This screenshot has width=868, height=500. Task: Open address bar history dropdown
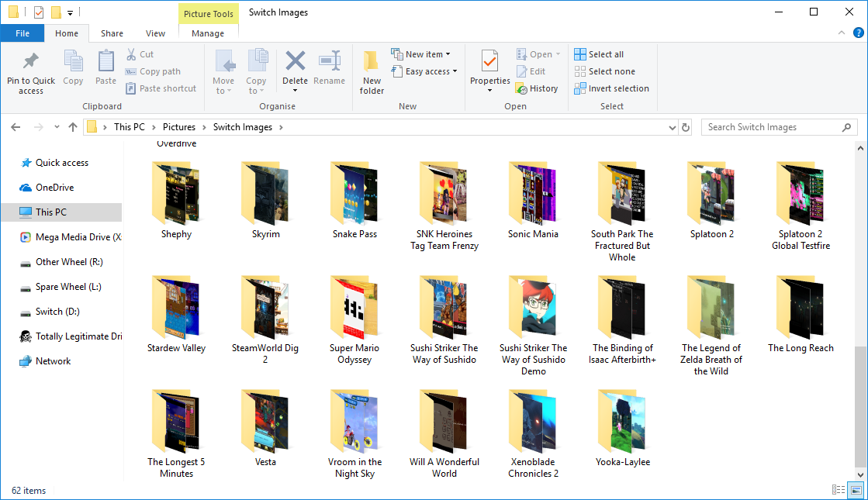pyautogui.click(x=672, y=127)
